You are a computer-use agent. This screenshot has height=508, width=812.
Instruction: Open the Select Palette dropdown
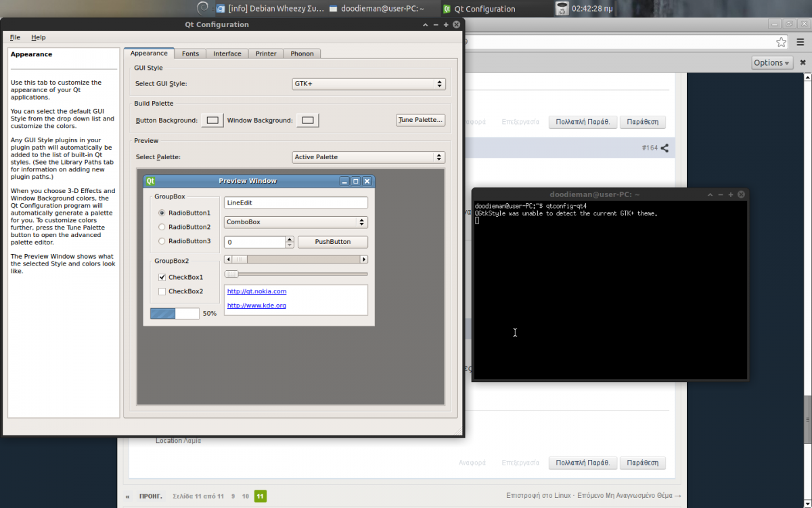(368, 157)
